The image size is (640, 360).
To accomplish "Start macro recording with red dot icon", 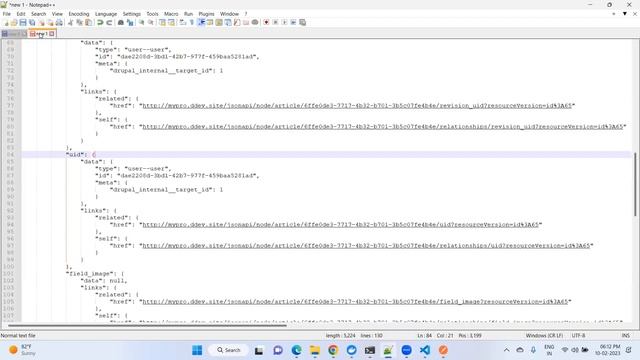I will (x=266, y=22).
